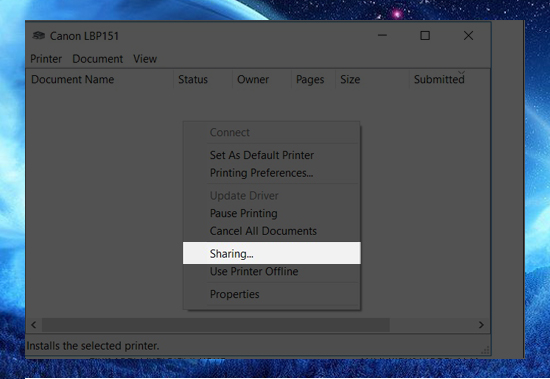Viewport: 550px width, 379px height.
Task: Maximize the Canon LBP151 window
Action: pos(425,35)
